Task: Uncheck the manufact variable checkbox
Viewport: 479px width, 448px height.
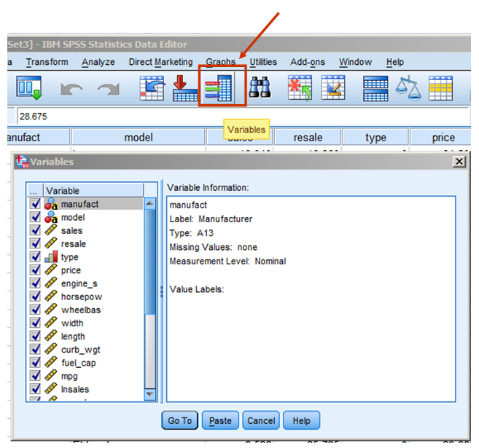Action: click(x=36, y=203)
